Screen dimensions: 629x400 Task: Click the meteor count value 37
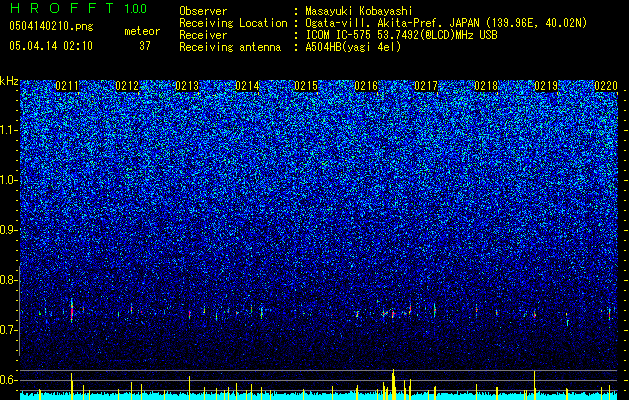pos(145,46)
